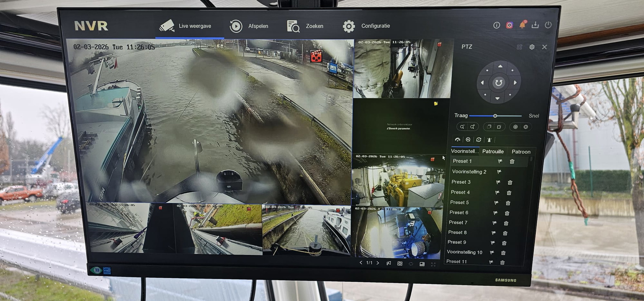Click the PTZ speed slider handle

click(495, 116)
